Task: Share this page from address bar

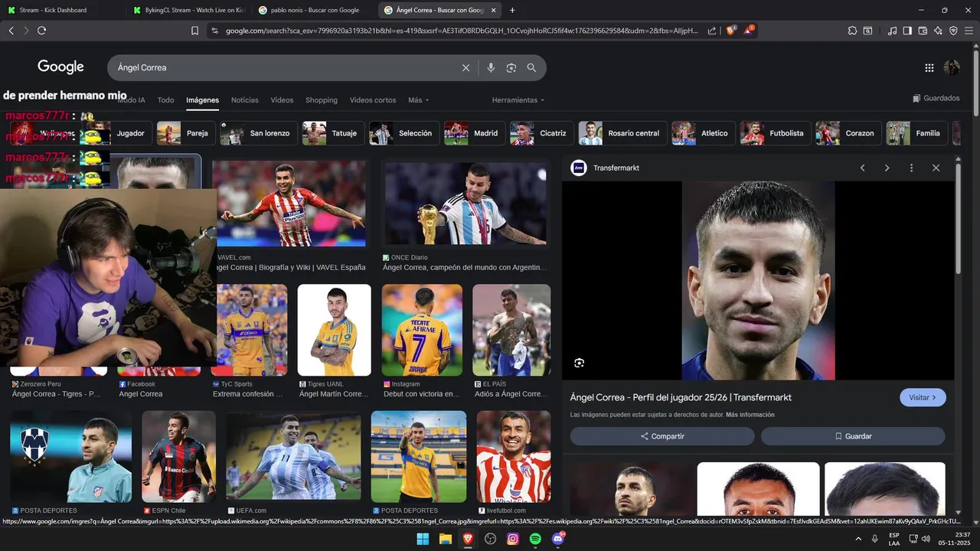Action: coord(712,31)
